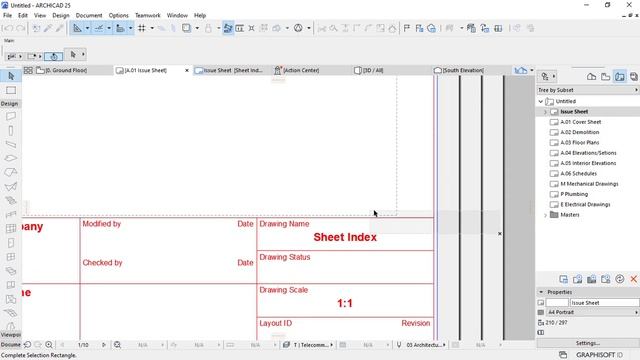Screen dimensions: 640x360
Task: Toggle the Ruler/Measure icon
Action: [x=120, y=28]
